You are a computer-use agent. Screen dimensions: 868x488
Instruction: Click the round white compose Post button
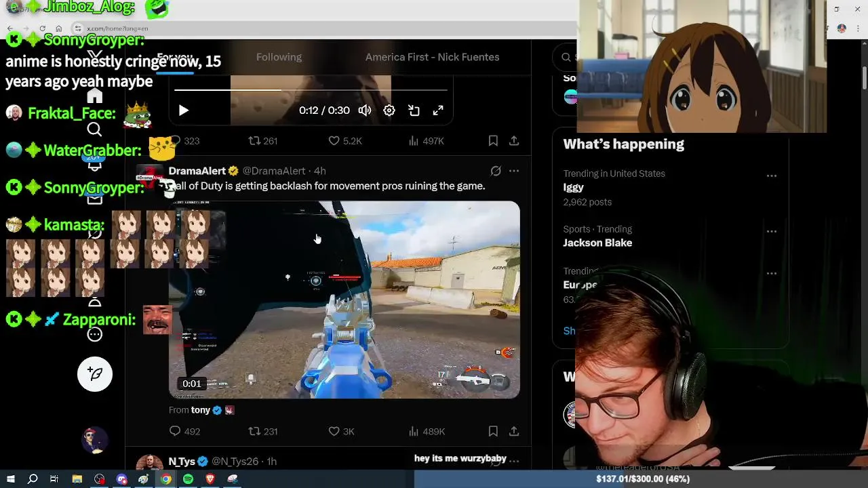(x=95, y=374)
